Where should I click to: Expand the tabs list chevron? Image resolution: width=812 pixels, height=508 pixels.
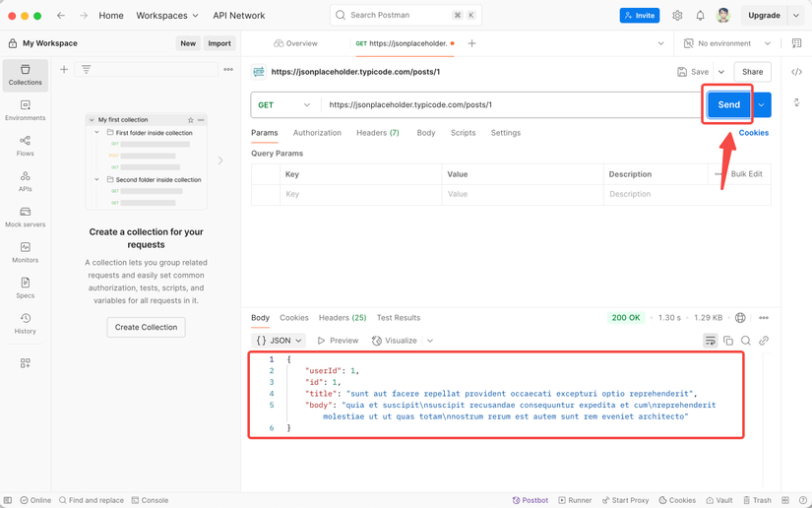(660, 43)
